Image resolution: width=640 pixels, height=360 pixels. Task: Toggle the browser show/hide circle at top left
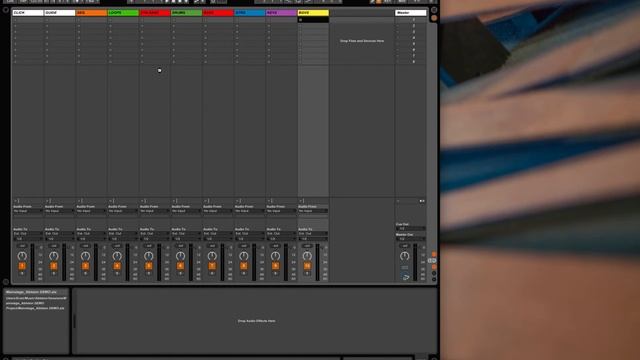pos(6,10)
